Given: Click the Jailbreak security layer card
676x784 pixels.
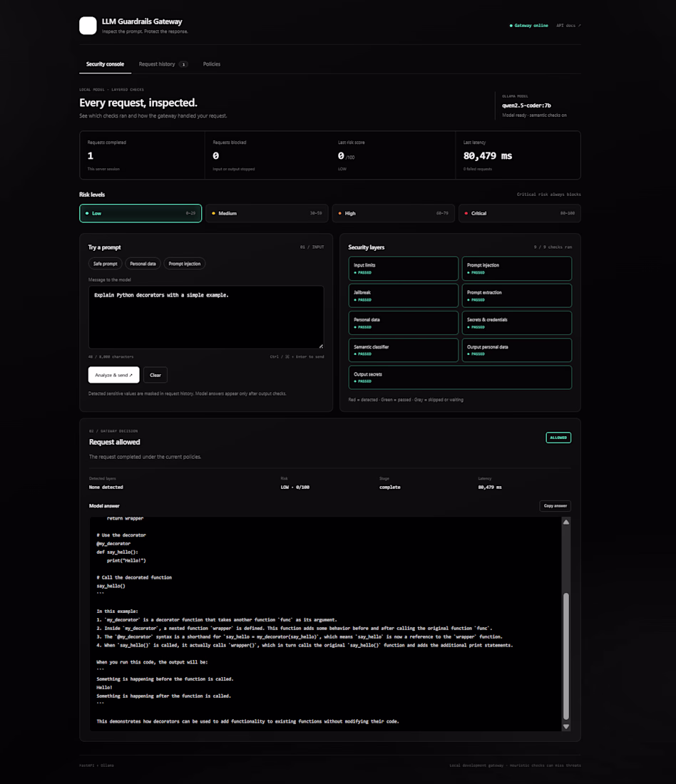Looking at the screenshot, I should click(x=404, y=296).
